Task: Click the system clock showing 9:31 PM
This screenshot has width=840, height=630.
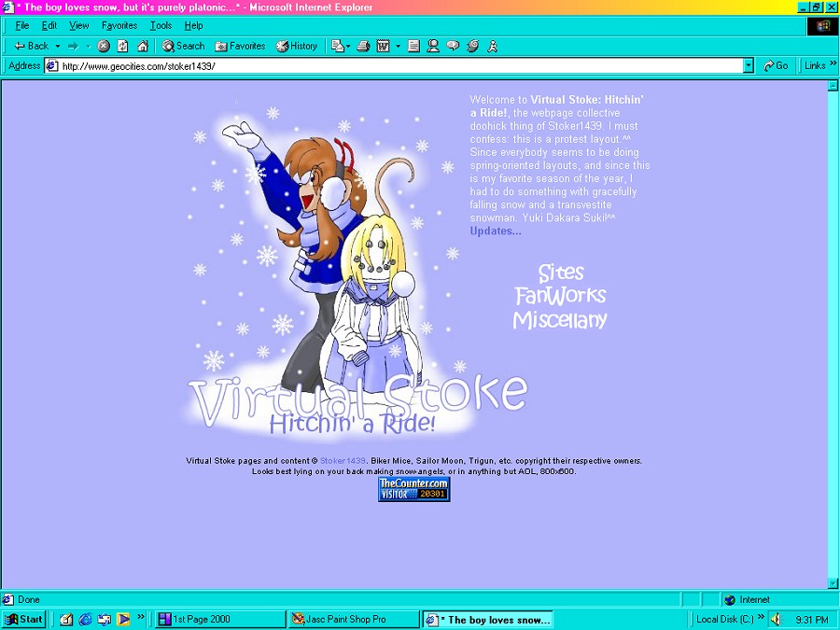Action: pos(812,620)
